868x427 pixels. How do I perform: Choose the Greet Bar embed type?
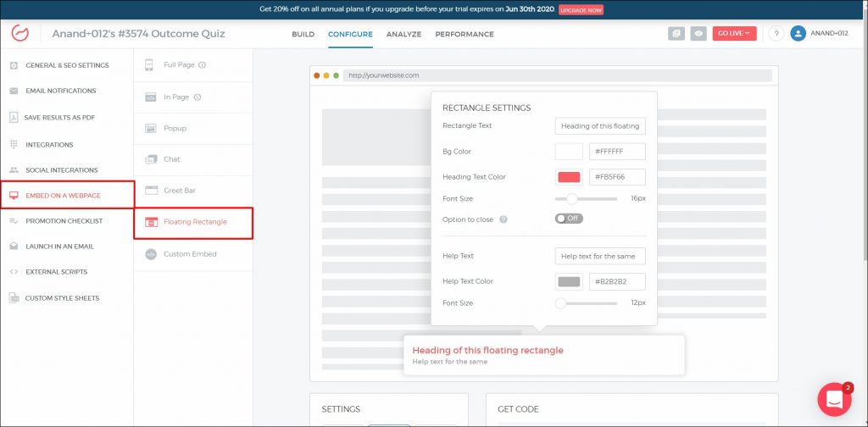(179, 191)
